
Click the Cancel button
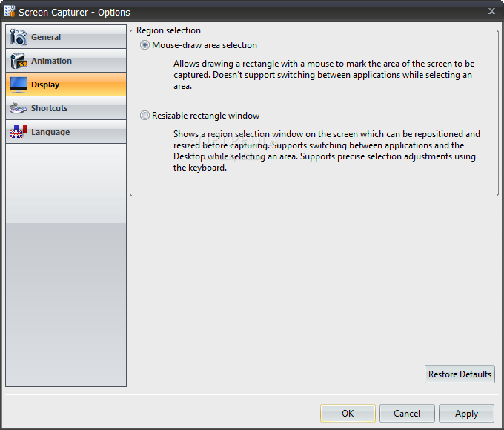(407, 413)
